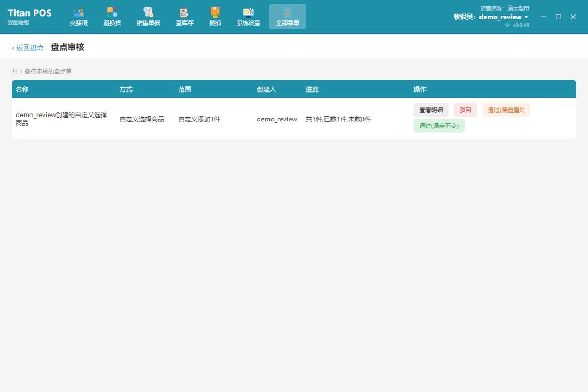588x392 pixels.
Task: Reject the stocktake with 驳回 button
Action: point(466,110)
